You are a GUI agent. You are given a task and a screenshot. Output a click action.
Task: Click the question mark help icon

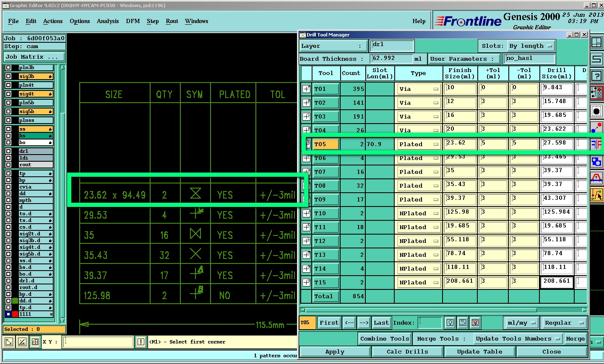pos(596,76)
